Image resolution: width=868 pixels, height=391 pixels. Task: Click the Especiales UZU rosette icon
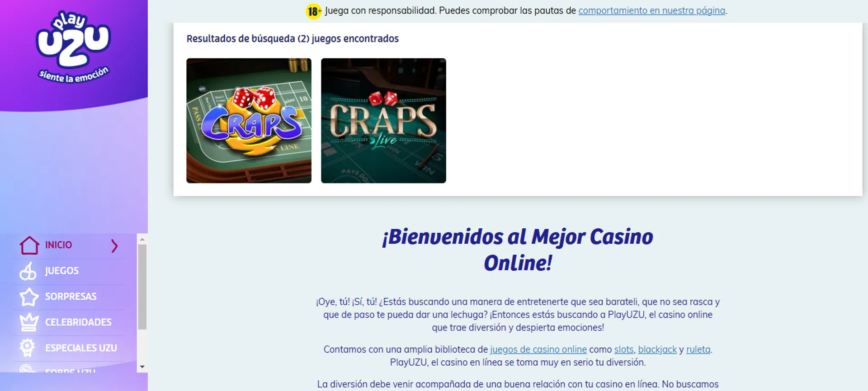point(27,348)
